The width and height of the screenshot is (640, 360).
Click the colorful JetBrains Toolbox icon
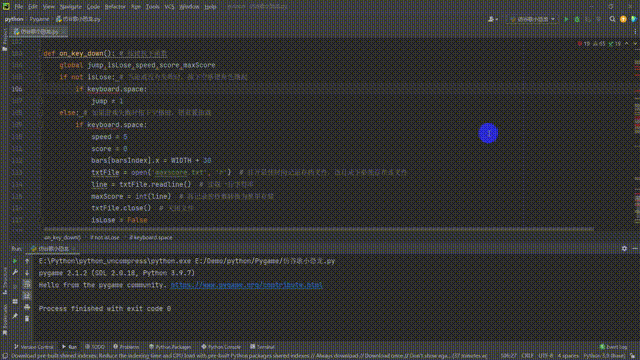click(x=634, y=19)
